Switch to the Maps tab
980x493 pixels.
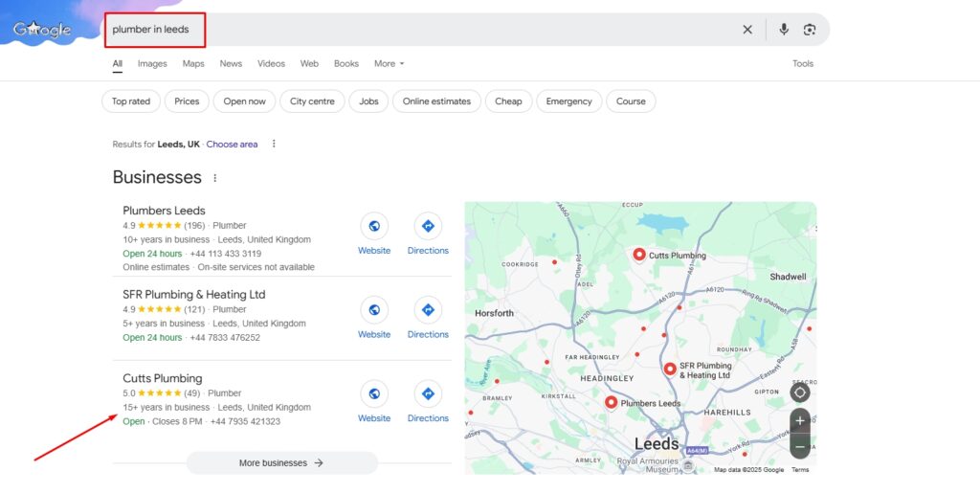pos(193,64)
